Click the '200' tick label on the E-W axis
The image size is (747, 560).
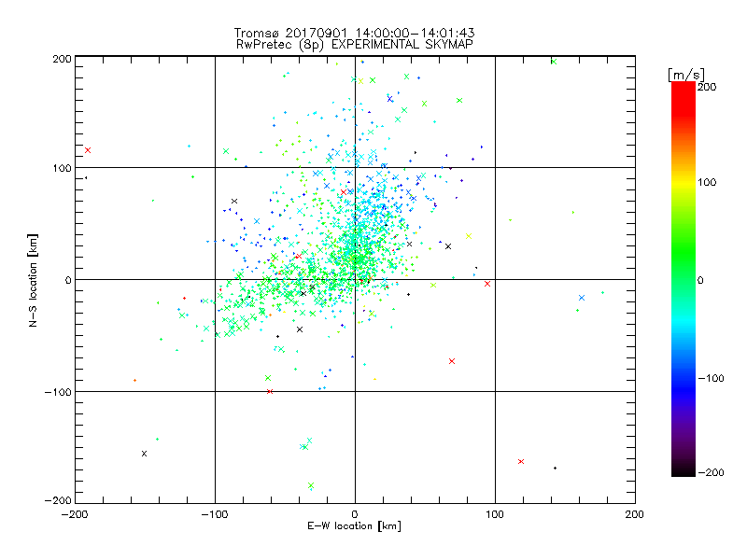pos(635,514)
